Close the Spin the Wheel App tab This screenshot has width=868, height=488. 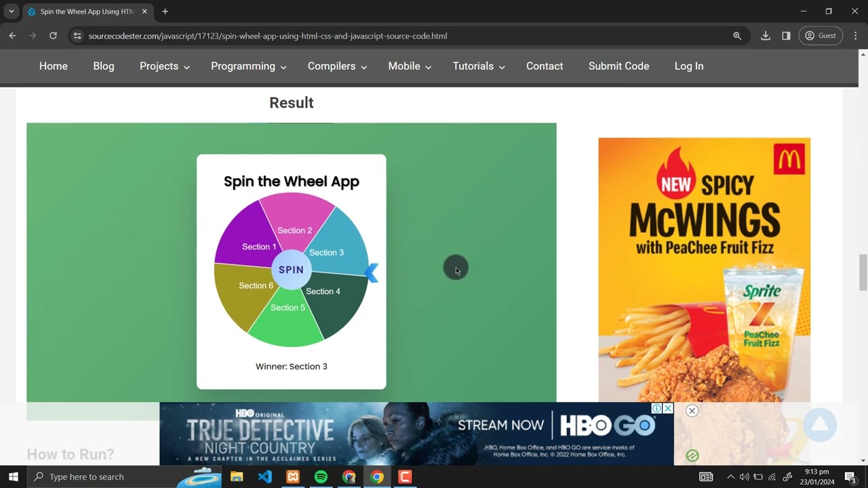(144, 12)
